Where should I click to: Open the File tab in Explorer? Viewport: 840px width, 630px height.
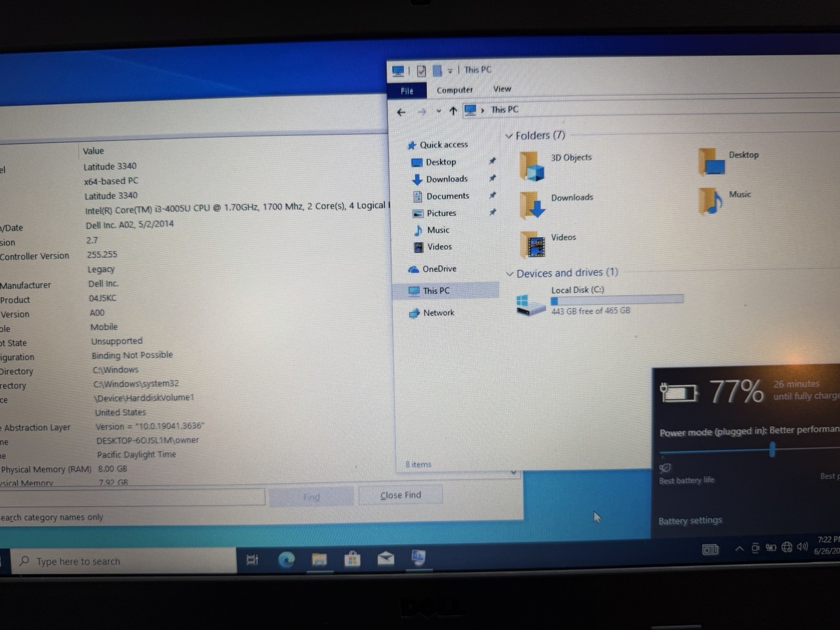point(407,91)
